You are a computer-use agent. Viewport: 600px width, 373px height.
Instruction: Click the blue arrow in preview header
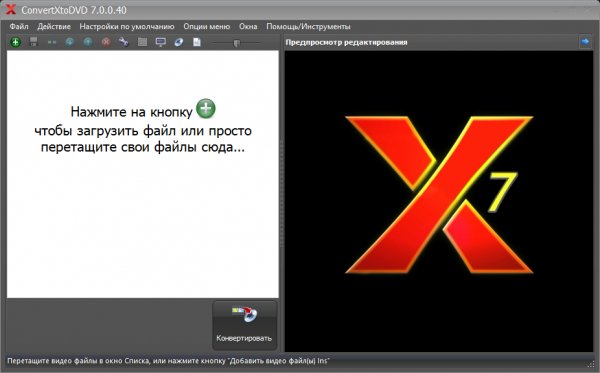[x=585, y=42]
